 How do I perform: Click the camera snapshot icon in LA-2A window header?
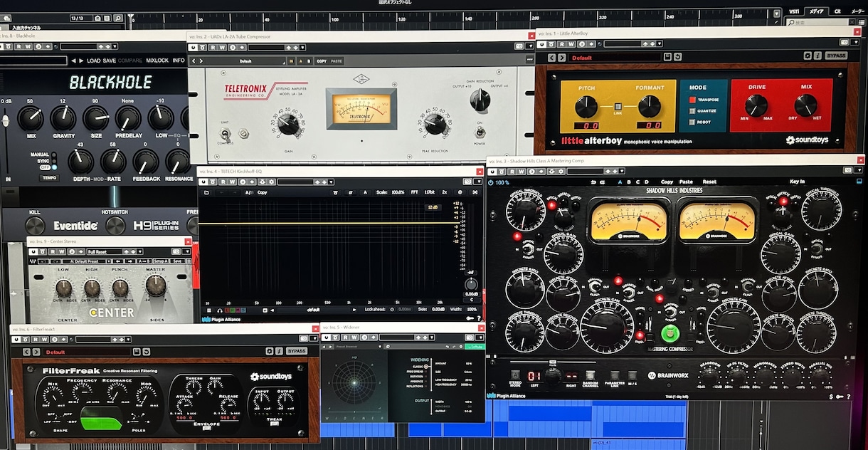click(519, 47)
